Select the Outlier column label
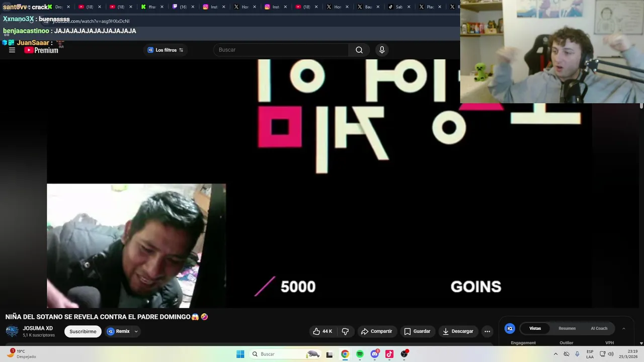The height and width of the screenshot is (362, 644). pyautogui.click(x=567, y=343)
